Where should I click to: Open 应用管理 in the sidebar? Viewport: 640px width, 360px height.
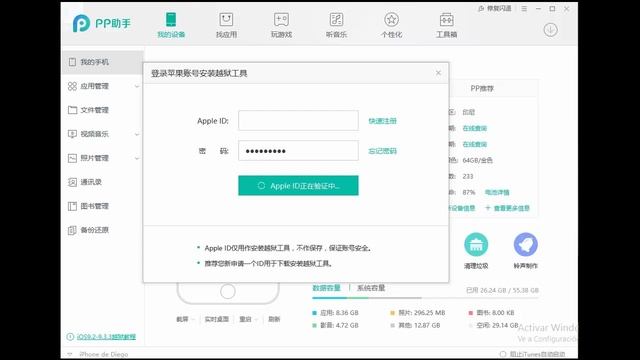(x=102, y=86)
